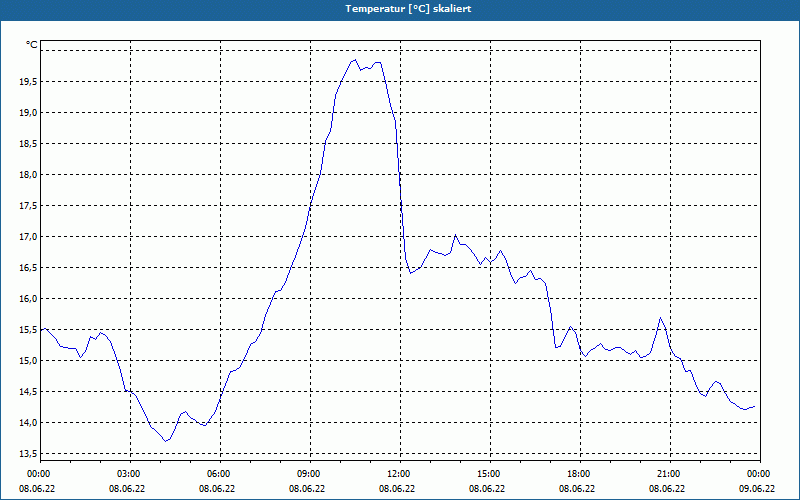Select the 09.06.22 date label
800x500 pixels.
point(757,488)
